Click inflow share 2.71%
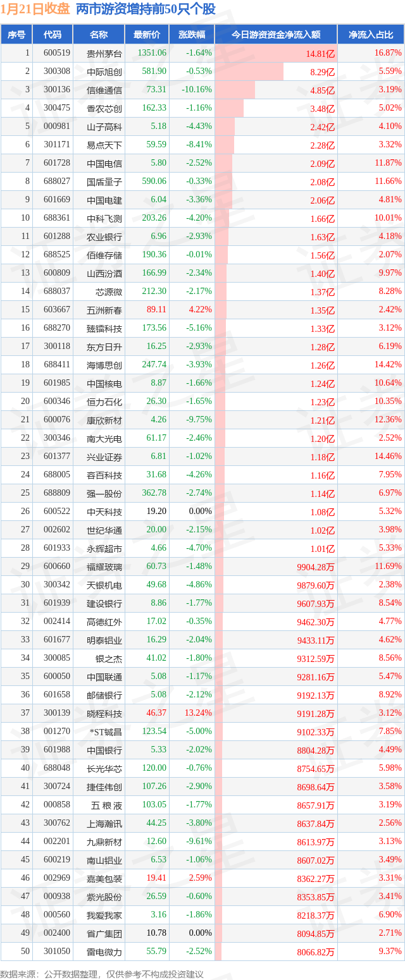405x980 pixels. tap(390, 933)
